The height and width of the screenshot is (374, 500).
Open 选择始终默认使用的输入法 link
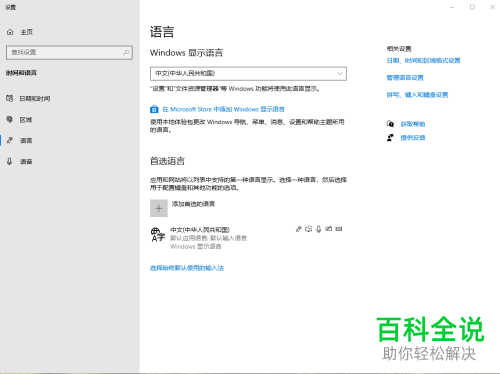coord(187,268)
